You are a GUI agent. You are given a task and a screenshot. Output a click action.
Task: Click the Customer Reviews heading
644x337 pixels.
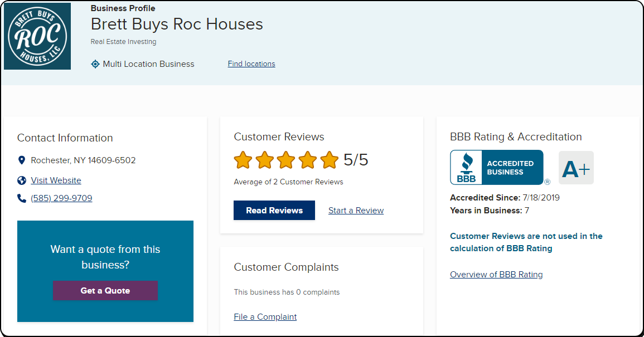pos(279,136)
